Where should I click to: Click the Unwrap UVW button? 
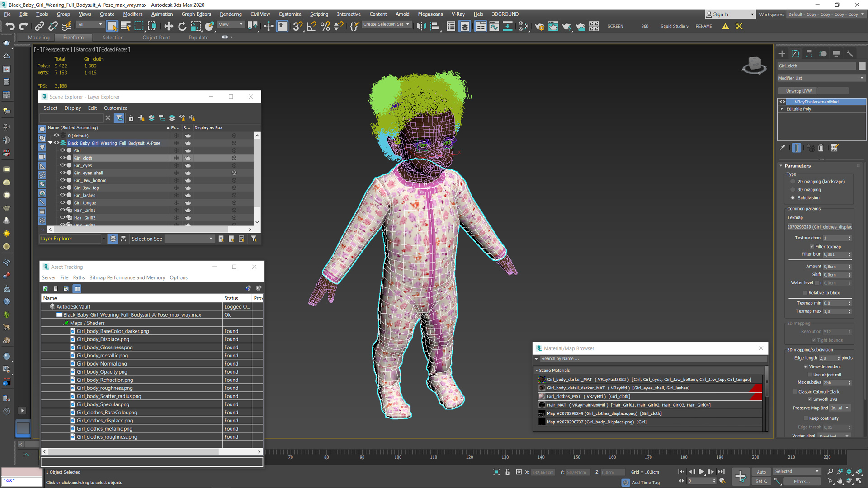799,91
